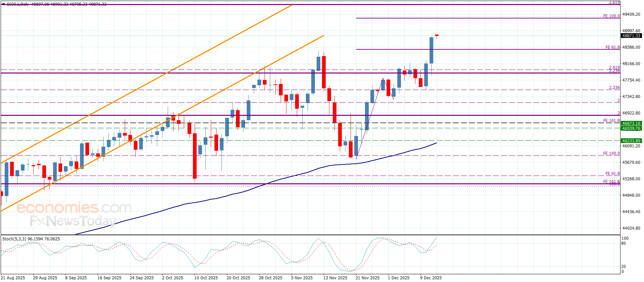The width and height of the screenshot is (644, 282).
Task: Select the 48997.60 axis value
Action: pos(631,31)
